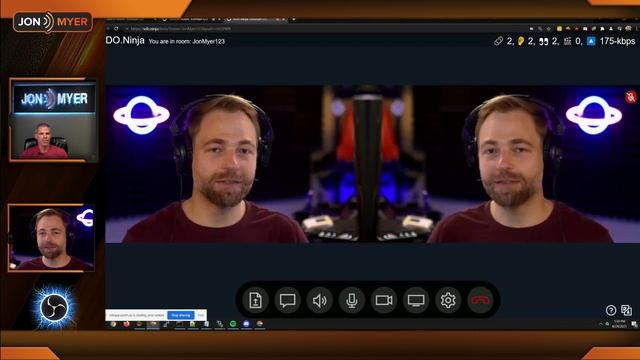Open the file share button in call controls
Viewport: 640px width, 360px height.
[x=256, y=300]
